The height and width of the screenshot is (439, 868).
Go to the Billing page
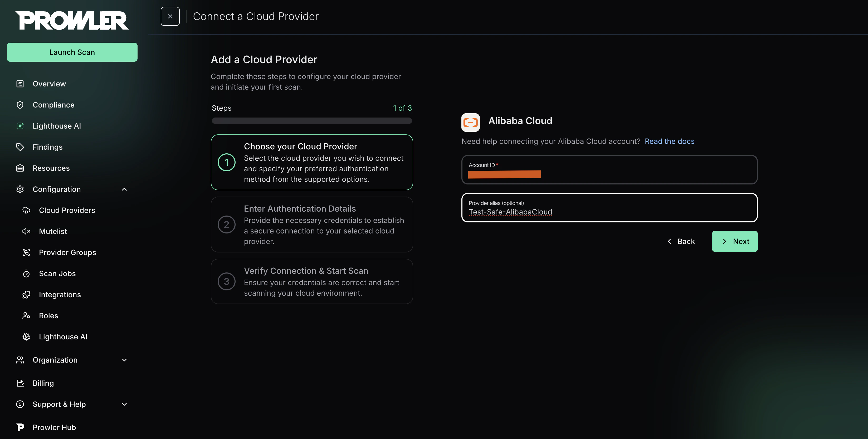[x=43, y=383]
